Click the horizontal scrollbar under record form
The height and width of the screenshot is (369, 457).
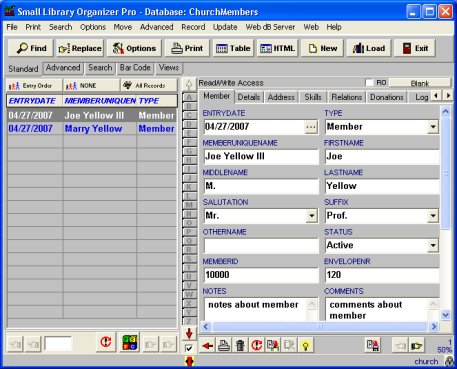click(320, 327)
